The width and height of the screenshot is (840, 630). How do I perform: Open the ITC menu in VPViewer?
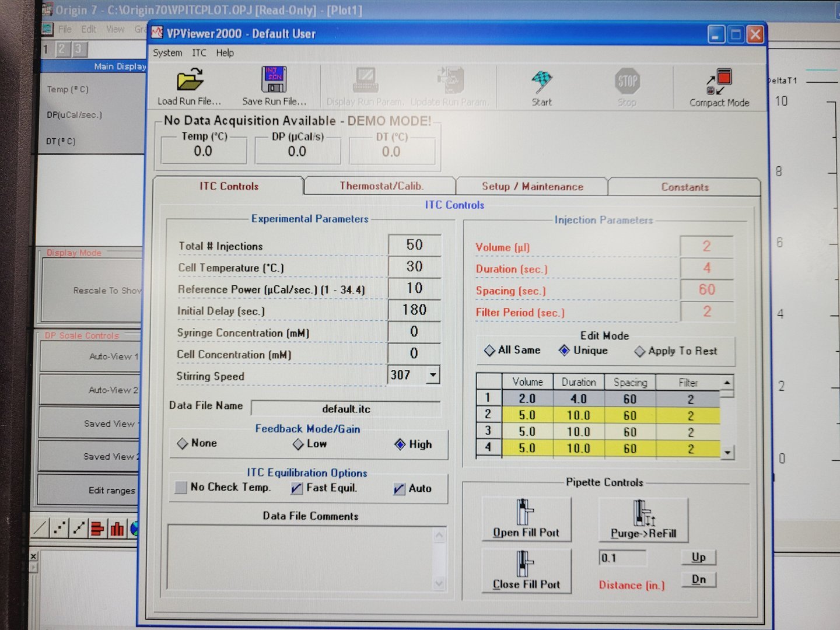198,52
